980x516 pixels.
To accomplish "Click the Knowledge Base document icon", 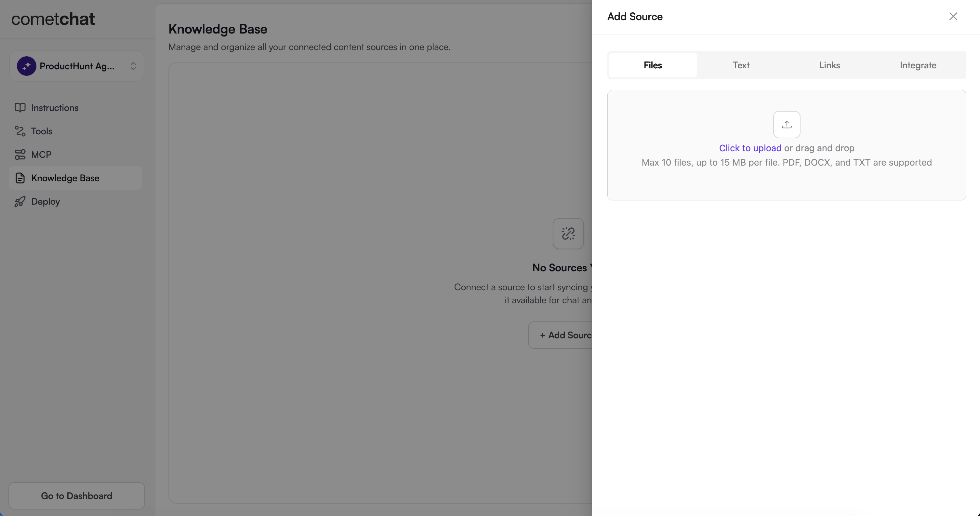I will coord(20,178).
